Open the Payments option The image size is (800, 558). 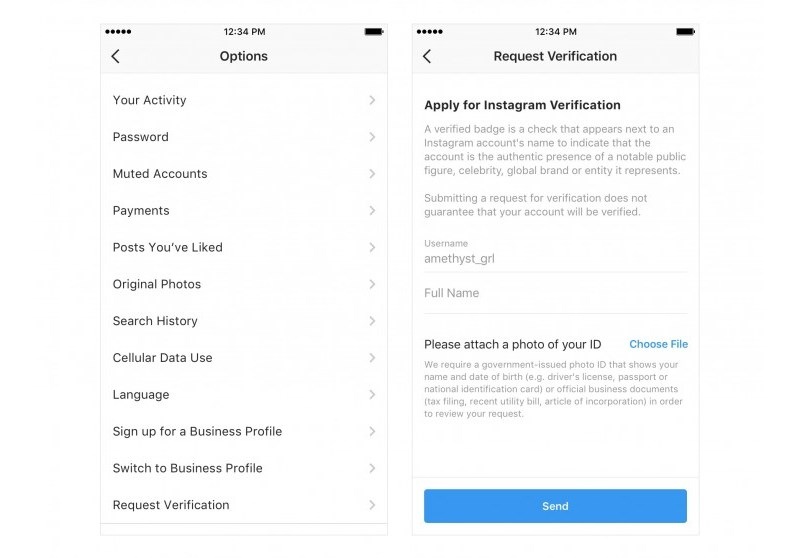[x=141, y=211]
